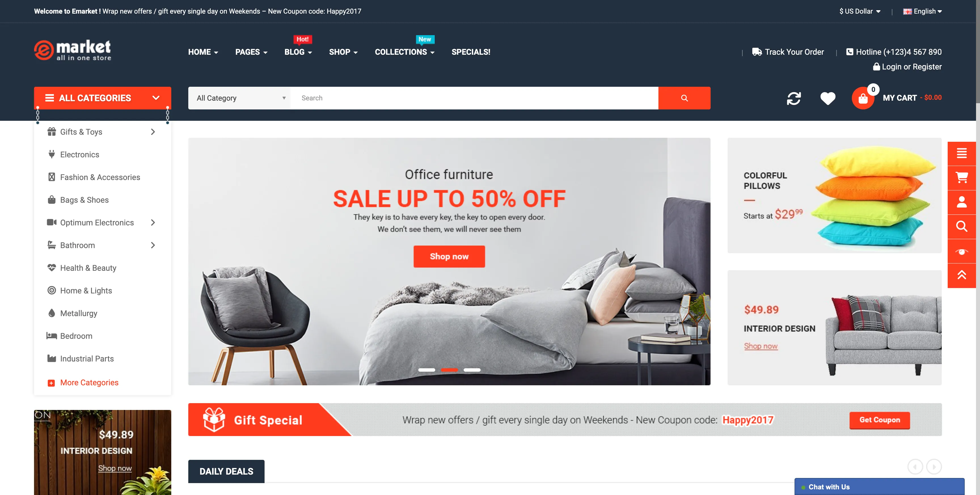The width and height of the screenshot is (980, 495).
Task: Expand the All Categories dropdown
Action: (x=102, y=98)
